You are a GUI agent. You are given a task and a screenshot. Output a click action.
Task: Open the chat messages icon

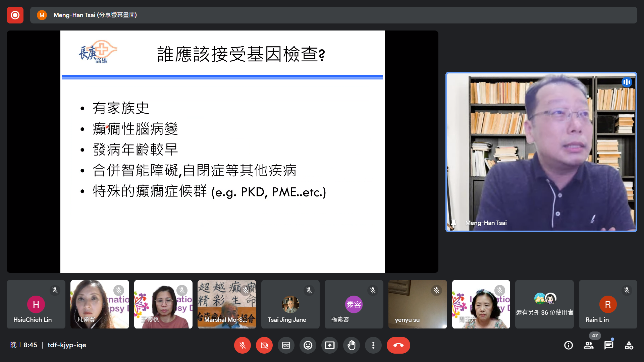(609, 345)
